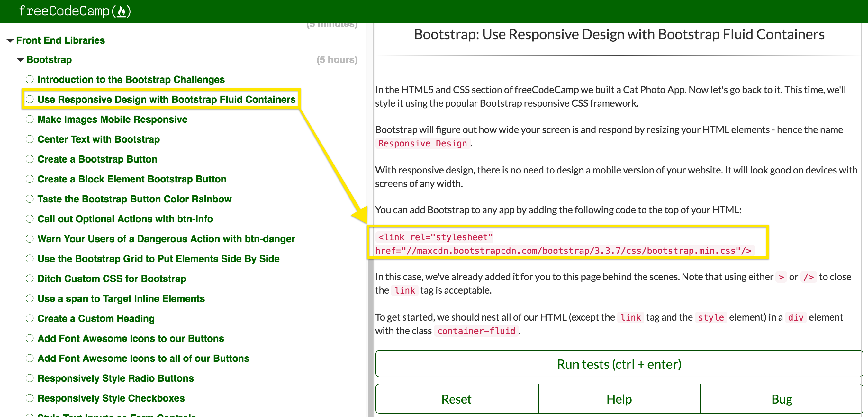Report an issue with the Bug button

coord(782,399)
